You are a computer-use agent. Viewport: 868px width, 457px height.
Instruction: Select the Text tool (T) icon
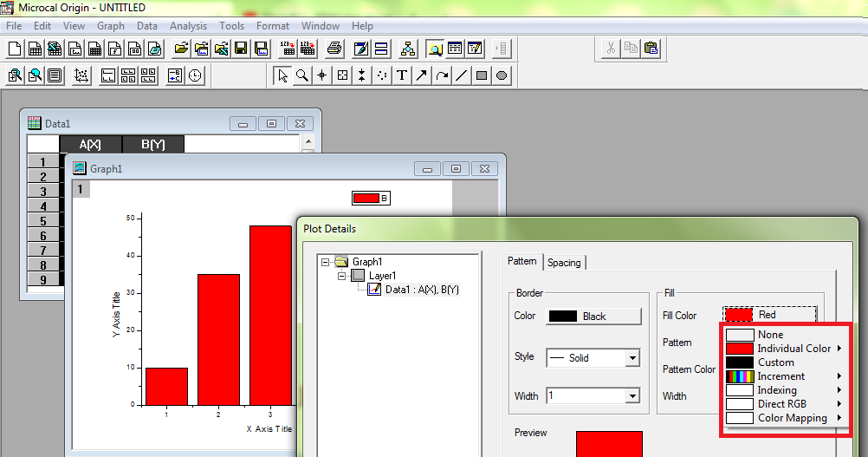[x=402, y=75]
